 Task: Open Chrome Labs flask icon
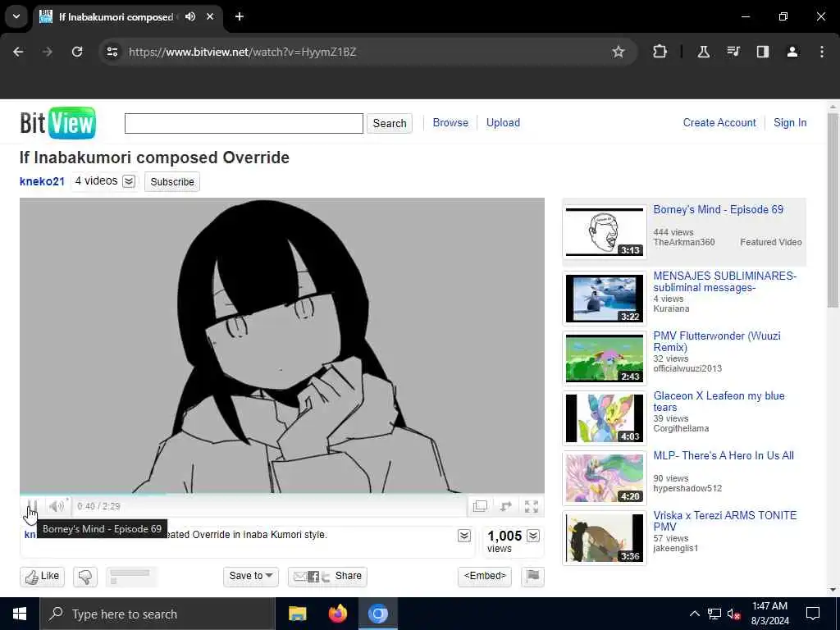[703, 52]
